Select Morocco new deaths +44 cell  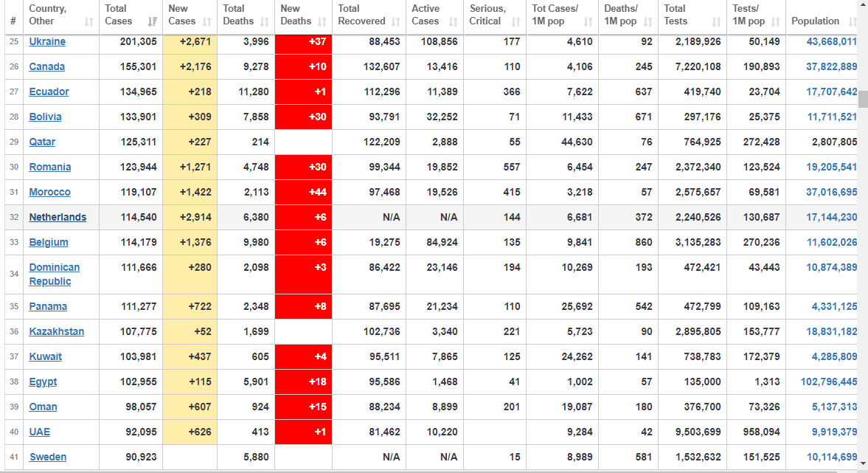(303, 192)
